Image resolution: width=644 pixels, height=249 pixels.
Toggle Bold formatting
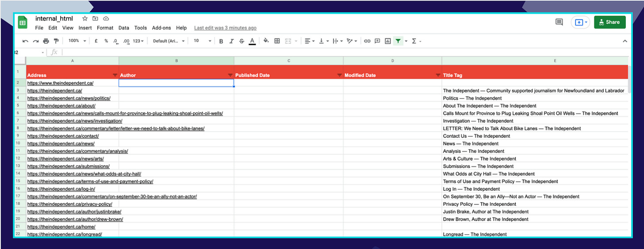[221, 41]
